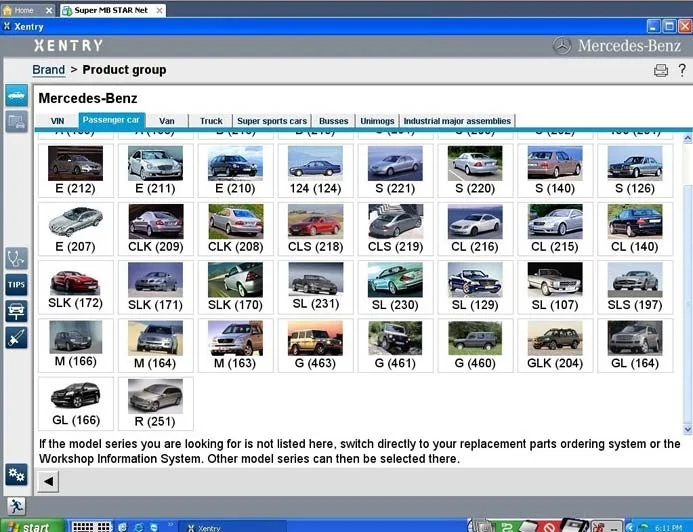The image size is (693, 532).
Task: Select the E (212) model series
Action: [76, 171]
